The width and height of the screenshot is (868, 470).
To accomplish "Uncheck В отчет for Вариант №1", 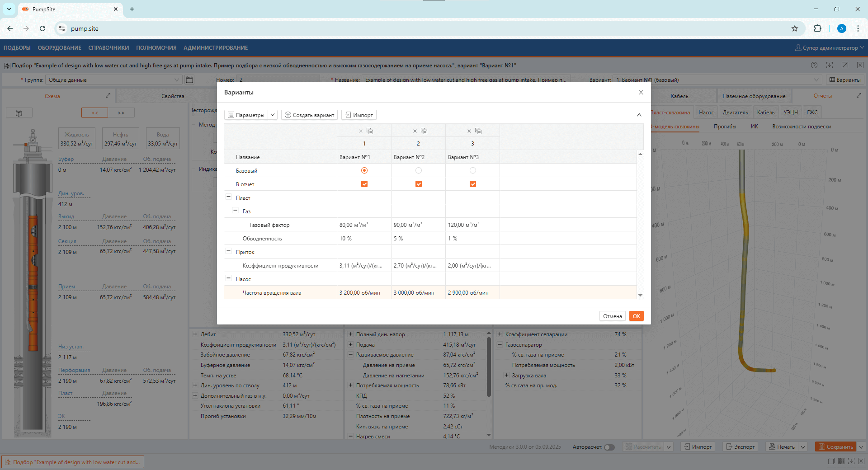I will (364, 184).
